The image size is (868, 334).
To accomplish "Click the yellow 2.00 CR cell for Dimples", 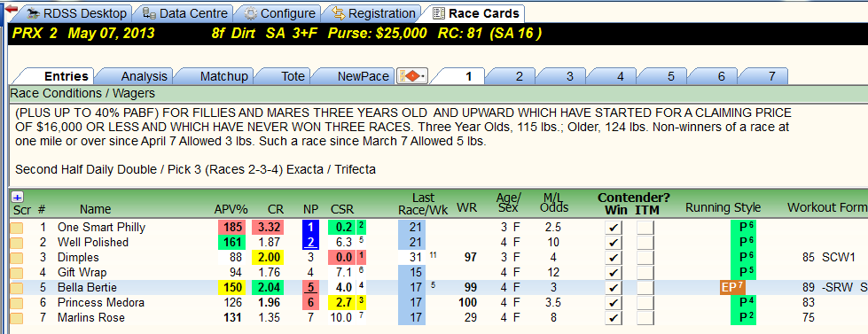I will [269, 257].
